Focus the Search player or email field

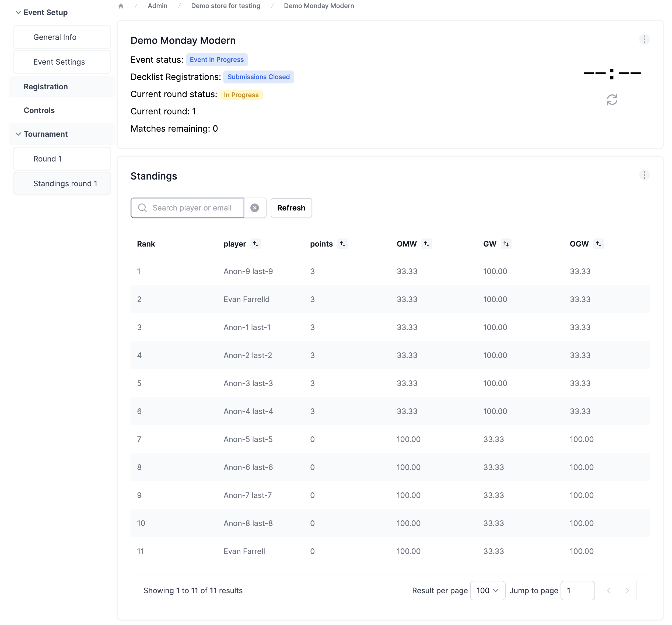pyautogui.click(x=192, y=208)
